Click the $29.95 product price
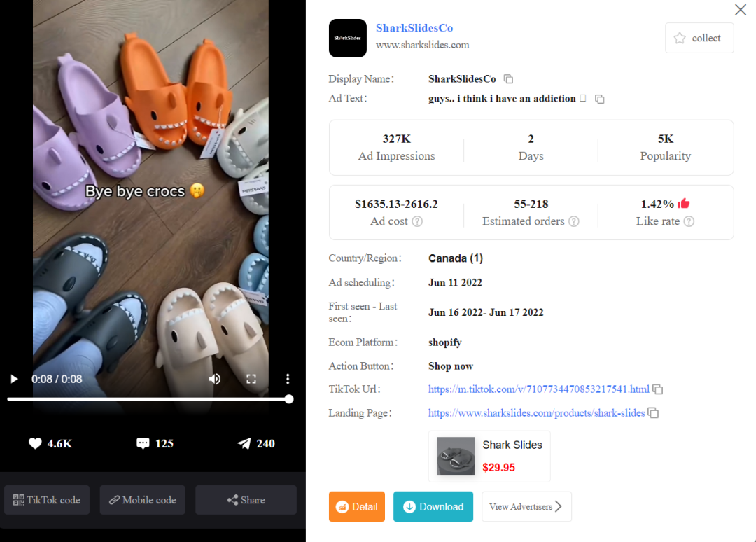The image size is (756, 542). click(498, 468)
